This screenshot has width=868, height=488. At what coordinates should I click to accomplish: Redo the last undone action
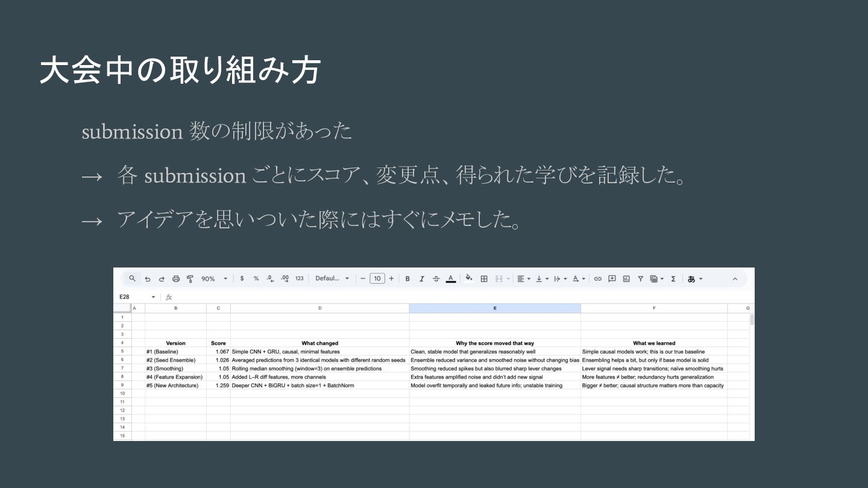coord(162,279)
